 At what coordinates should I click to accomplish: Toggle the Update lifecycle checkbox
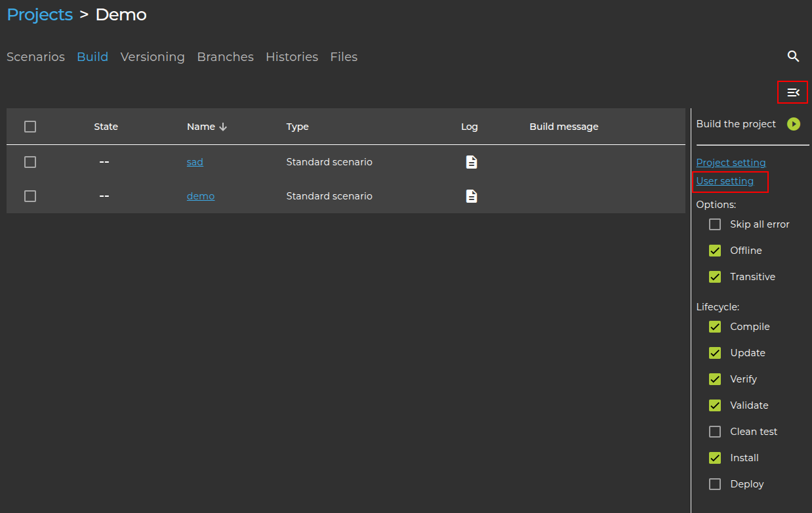pyautogui.click(x=715, y=353)
